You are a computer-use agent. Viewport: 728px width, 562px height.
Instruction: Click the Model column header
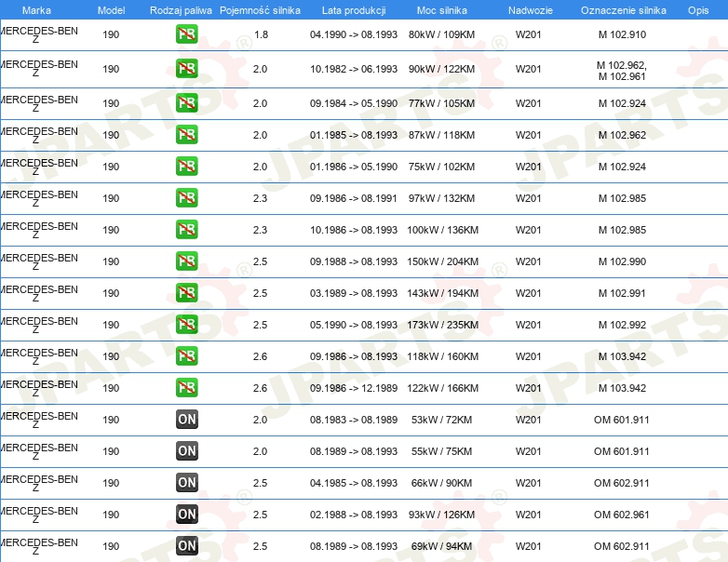(111, 10)
